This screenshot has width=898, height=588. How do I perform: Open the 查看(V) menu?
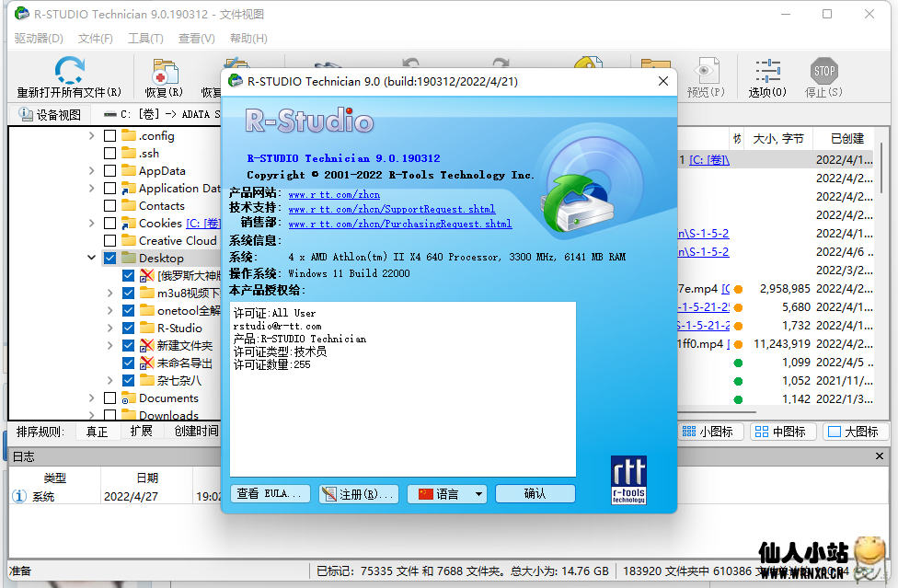pos(197,39)
